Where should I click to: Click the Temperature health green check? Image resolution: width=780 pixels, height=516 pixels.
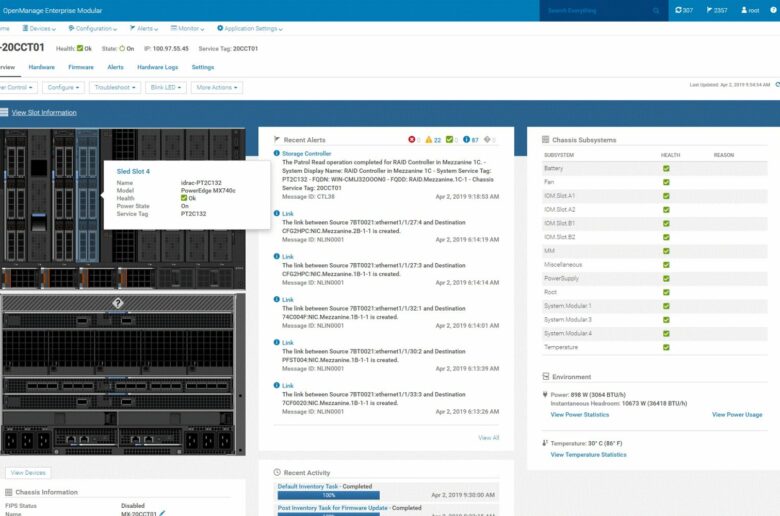pos(666,347)
